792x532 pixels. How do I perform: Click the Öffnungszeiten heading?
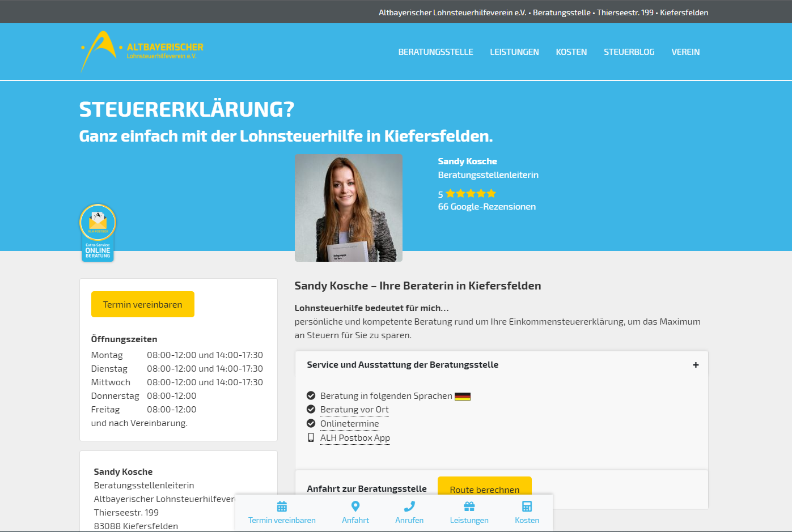click(124, 339)
